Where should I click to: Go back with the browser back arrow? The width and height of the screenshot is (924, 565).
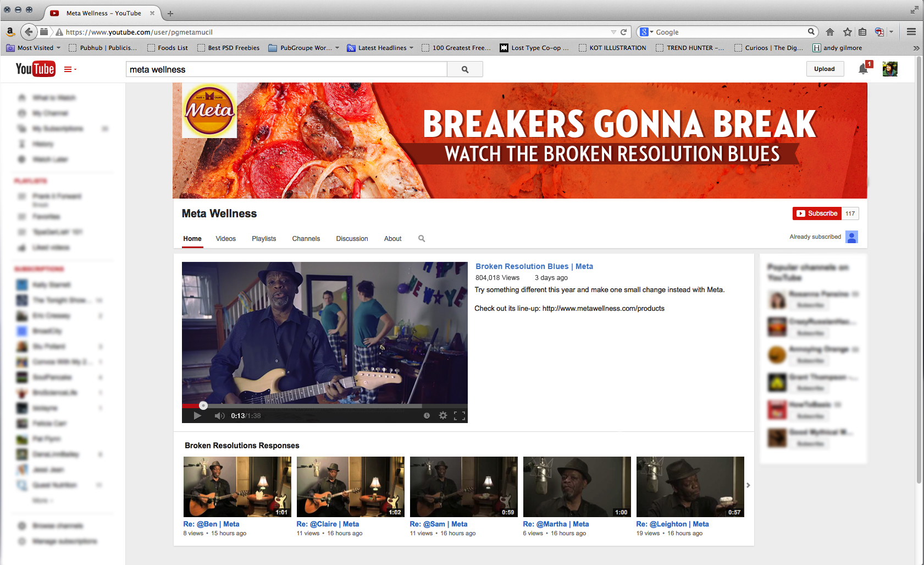click(29, 32)
